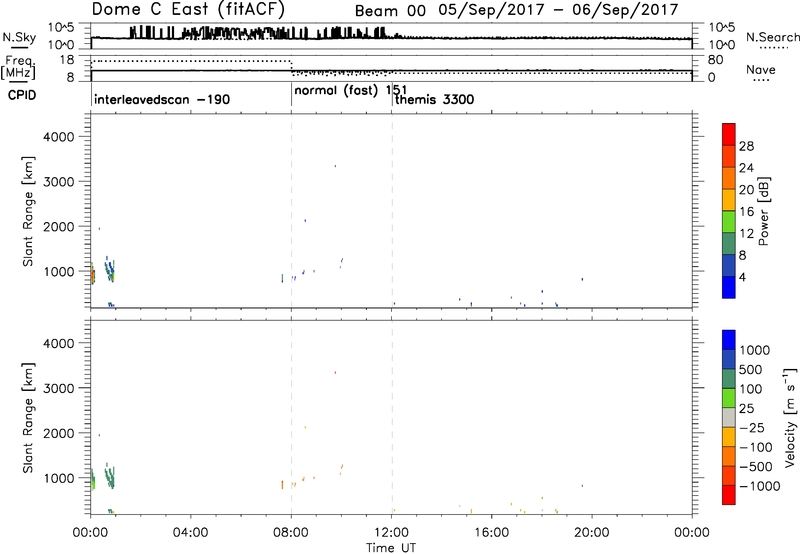Click the '1000' tick on Velocity colorbar
The height and width of the screenshot is (554, 800).
tap(755, 350)
